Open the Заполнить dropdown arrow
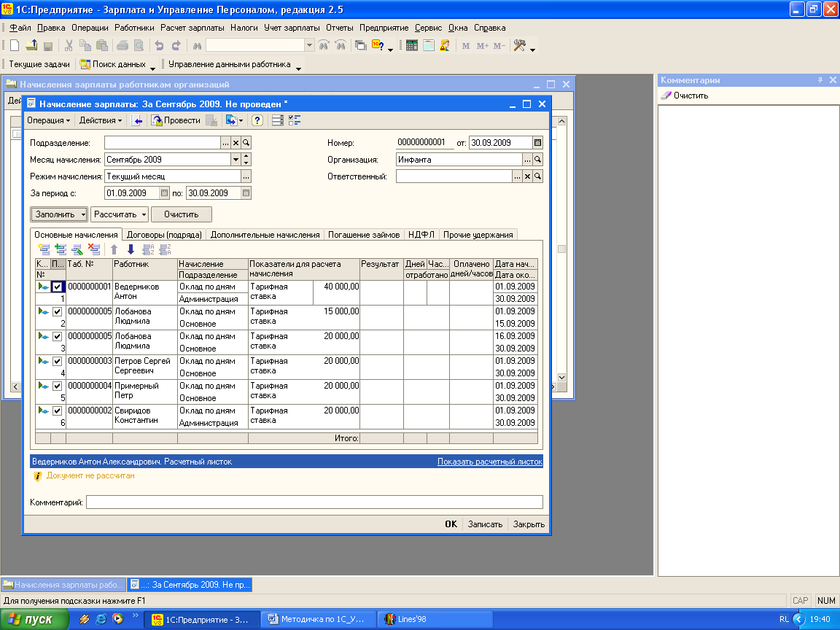This screenshot has width=840, height=630. (83, 215)
